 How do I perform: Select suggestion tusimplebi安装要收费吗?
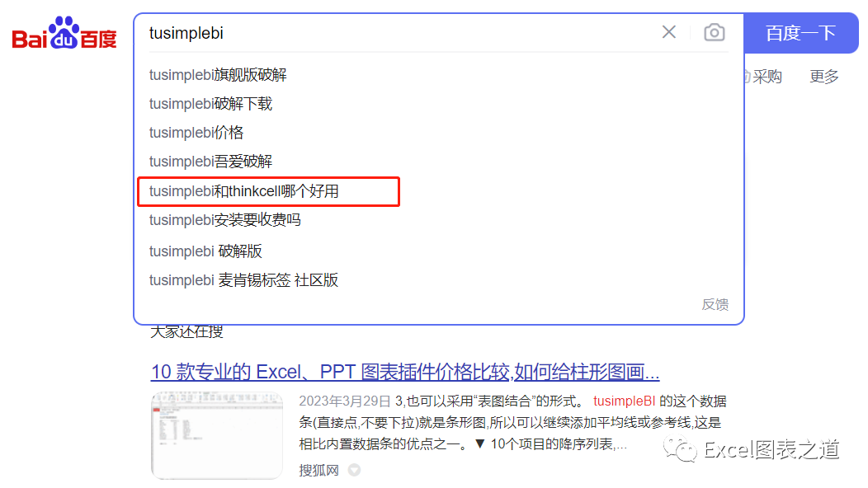[x=224, y=220]
